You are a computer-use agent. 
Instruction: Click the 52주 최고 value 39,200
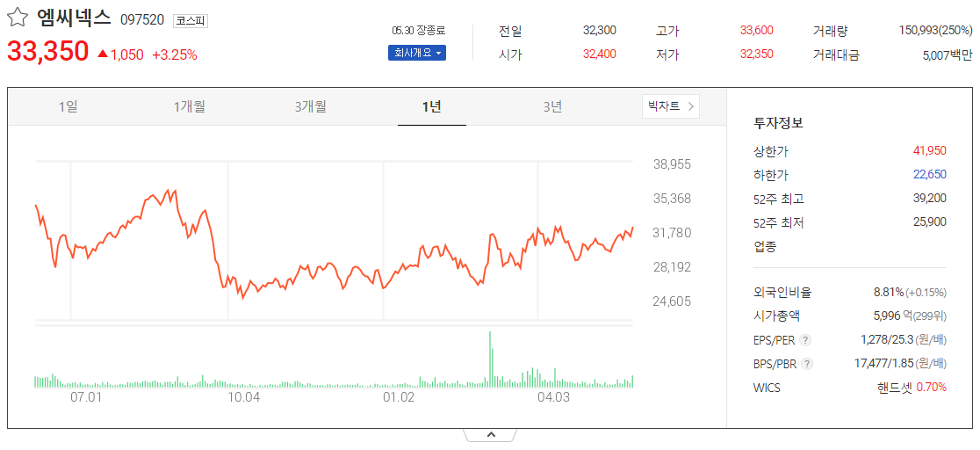point(929,199)
